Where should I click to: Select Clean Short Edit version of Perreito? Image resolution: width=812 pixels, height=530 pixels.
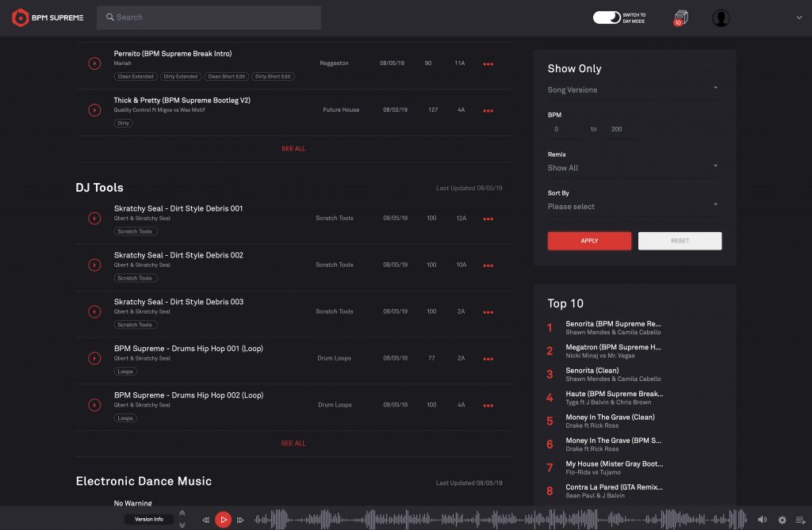[x=227, y=77]
